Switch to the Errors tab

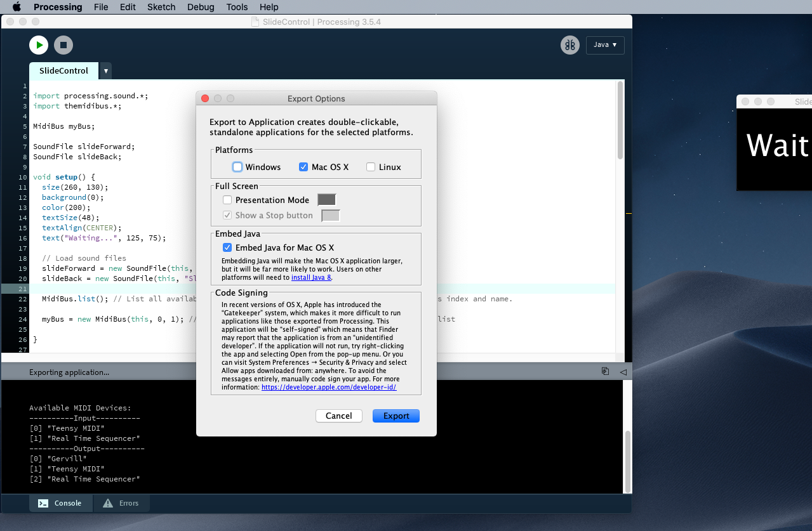tap(121, 503)
